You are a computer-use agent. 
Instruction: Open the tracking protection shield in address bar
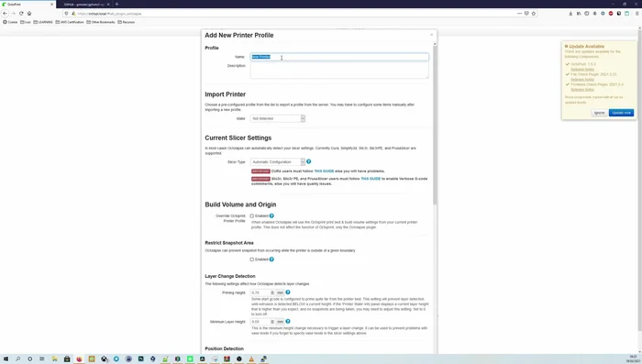tap(67, 14)
